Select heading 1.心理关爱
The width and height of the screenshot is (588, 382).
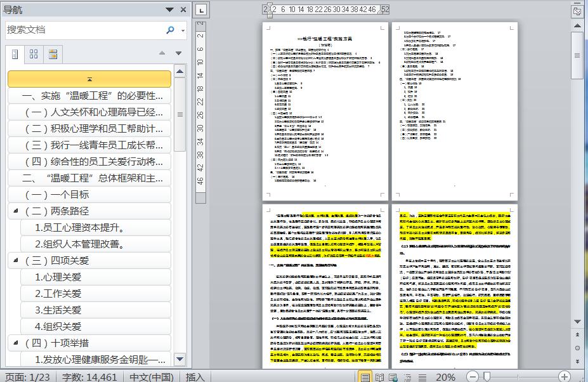click(x=96, y=277)
